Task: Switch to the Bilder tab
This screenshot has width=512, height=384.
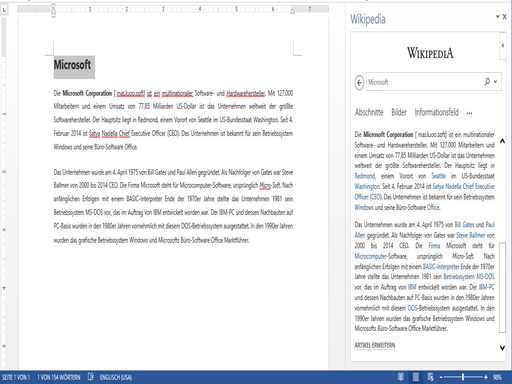Action: [399, 112]
